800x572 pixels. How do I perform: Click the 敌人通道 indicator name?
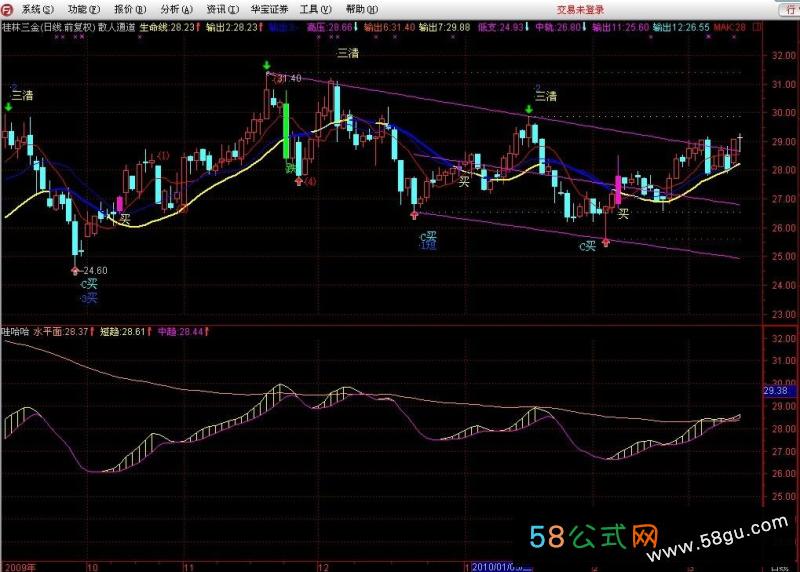point(117,28)
